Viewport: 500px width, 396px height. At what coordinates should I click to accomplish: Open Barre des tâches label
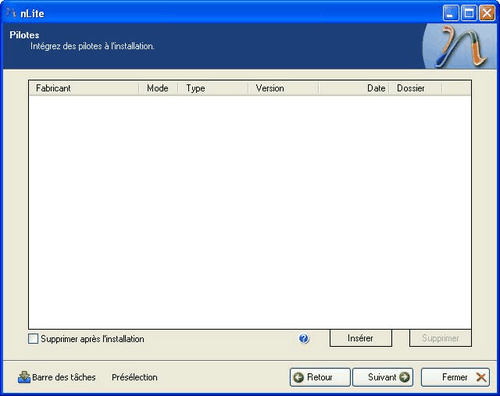coord(64,377)
